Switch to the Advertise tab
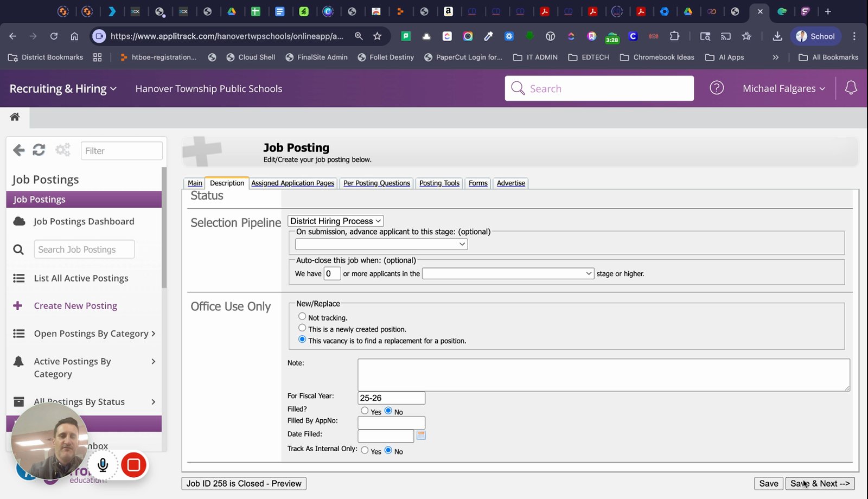The height and width of the screenshot is (499, 868). [x=511, y=183]
